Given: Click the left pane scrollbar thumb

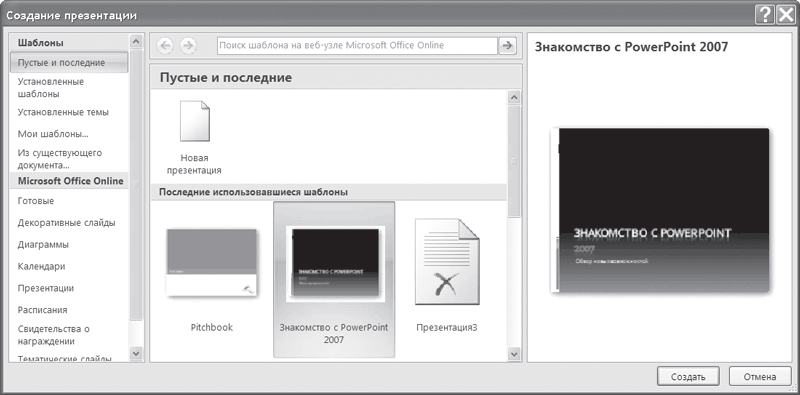Looking at the screenshot, I should coord(136,185).
